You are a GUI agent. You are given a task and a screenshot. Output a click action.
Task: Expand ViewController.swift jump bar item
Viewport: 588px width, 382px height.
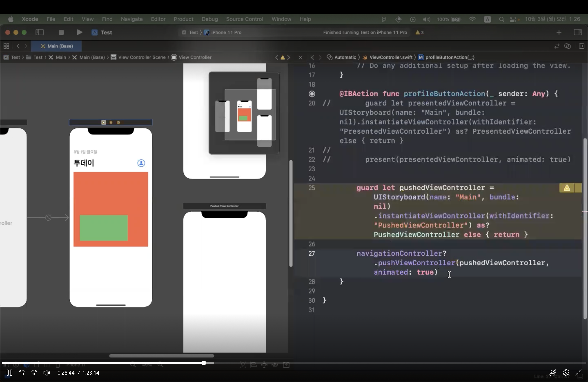pyautogui.click(x=391, y=57)
